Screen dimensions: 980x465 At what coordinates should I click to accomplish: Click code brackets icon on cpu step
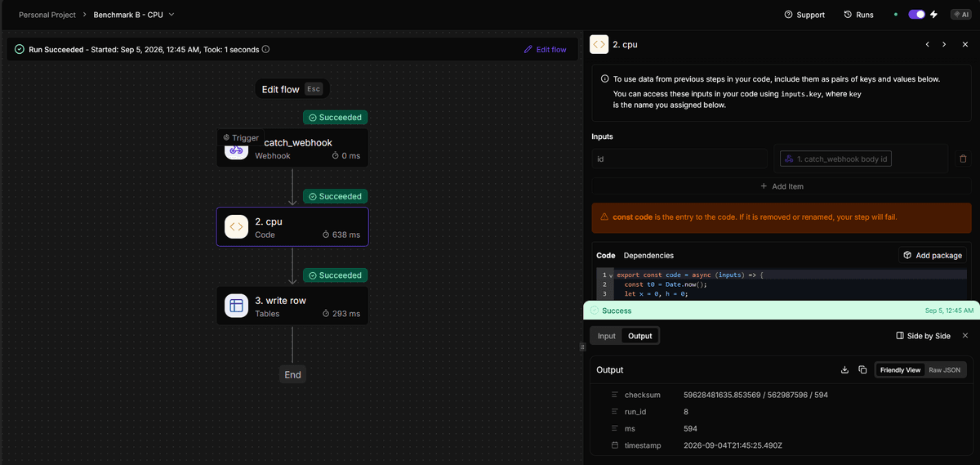click(236, 226)
